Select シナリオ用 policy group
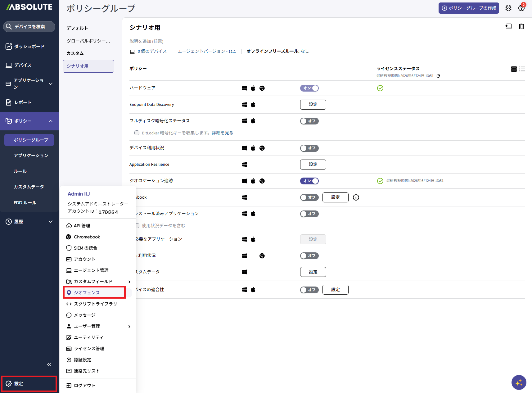 88,66
